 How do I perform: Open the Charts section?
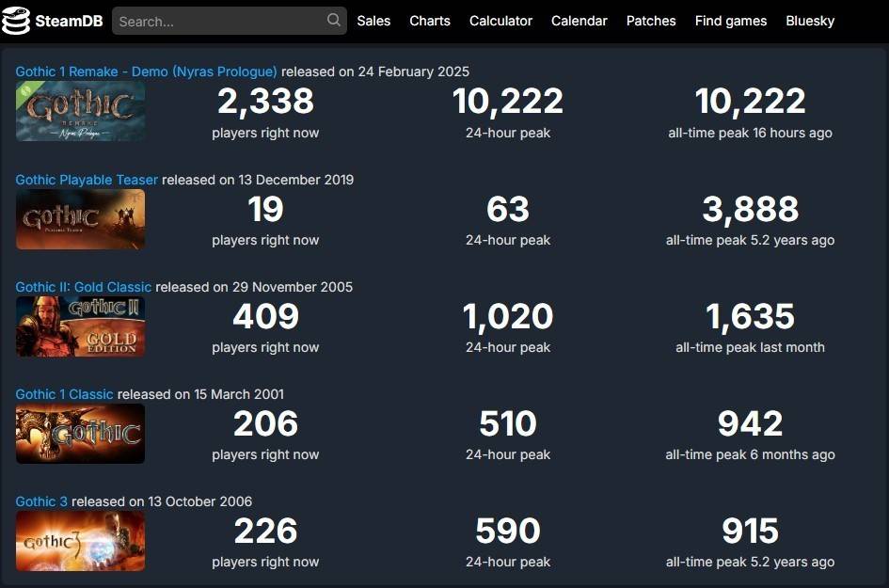(429, 20)
